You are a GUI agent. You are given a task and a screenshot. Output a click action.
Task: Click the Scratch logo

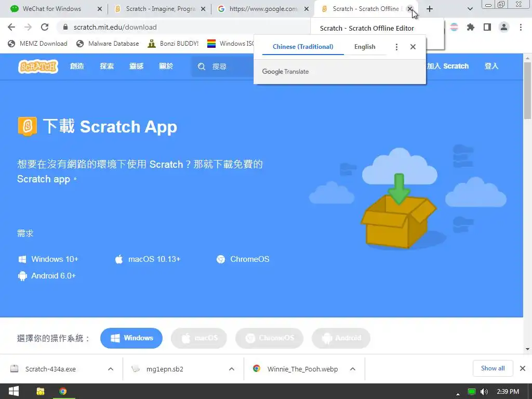[38, 66]
